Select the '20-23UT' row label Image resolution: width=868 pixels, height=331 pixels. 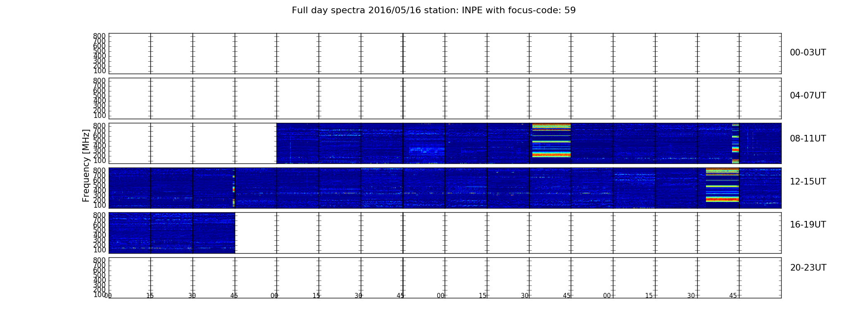[x=808, y=268]
